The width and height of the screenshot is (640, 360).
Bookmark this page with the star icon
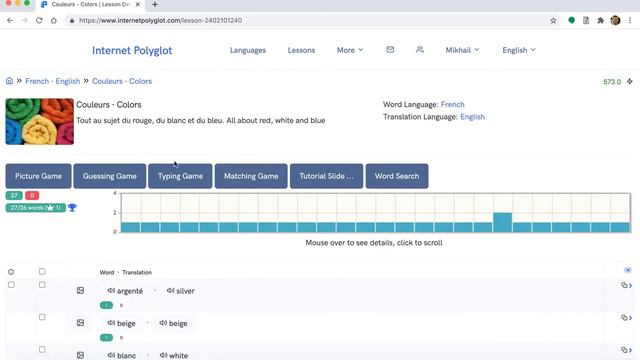click(x=553, y=20)
